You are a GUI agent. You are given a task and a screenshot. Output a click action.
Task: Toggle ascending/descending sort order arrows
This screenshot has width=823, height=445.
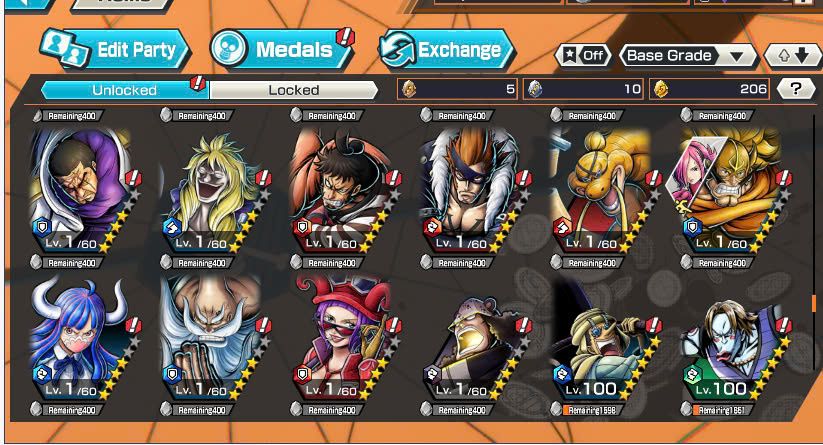coord(793,55)
